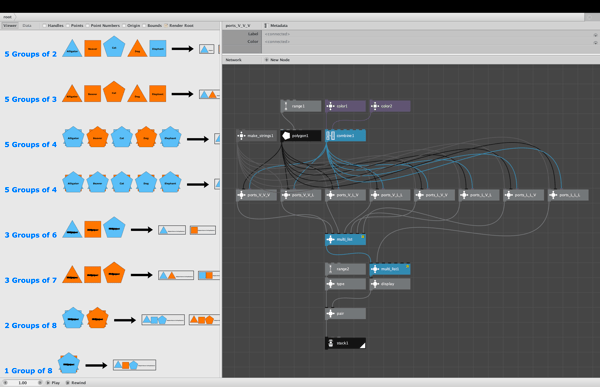Screen dimensions: 600x387
Task: Click the '5 Groups of 2' label
Action: [x=31, y=54]
